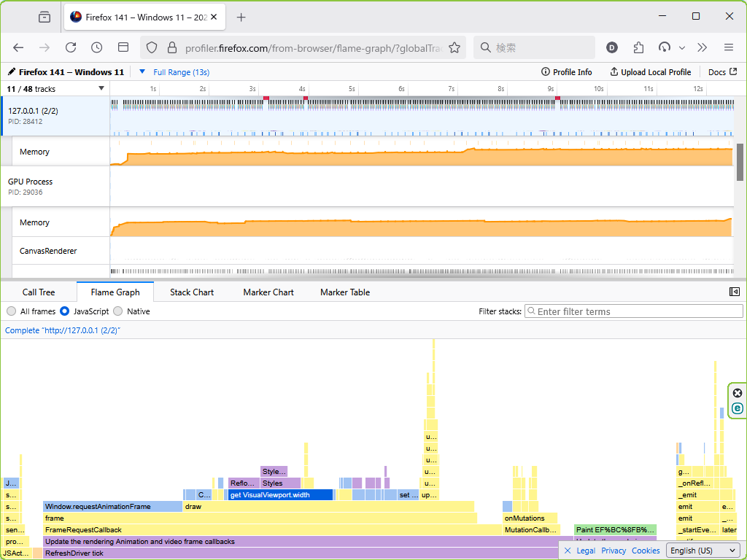
Task: Select 127.0.0.1 (2/2) process track
Action: click(56, 116)
